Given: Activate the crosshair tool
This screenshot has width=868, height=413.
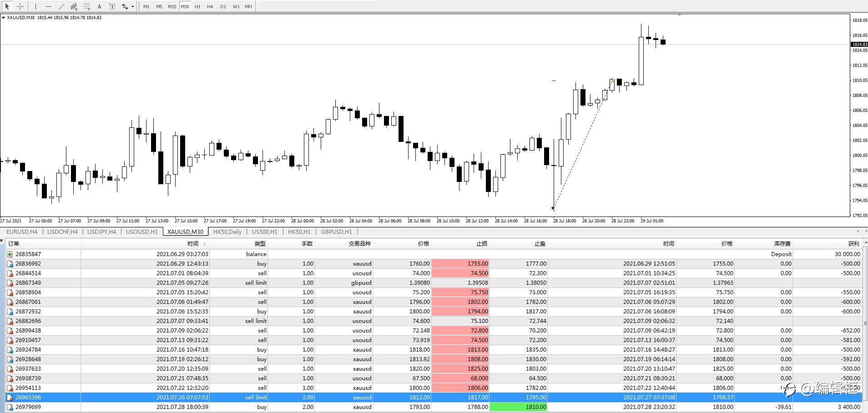Looking at the screenshot, I should coord(20,6).
